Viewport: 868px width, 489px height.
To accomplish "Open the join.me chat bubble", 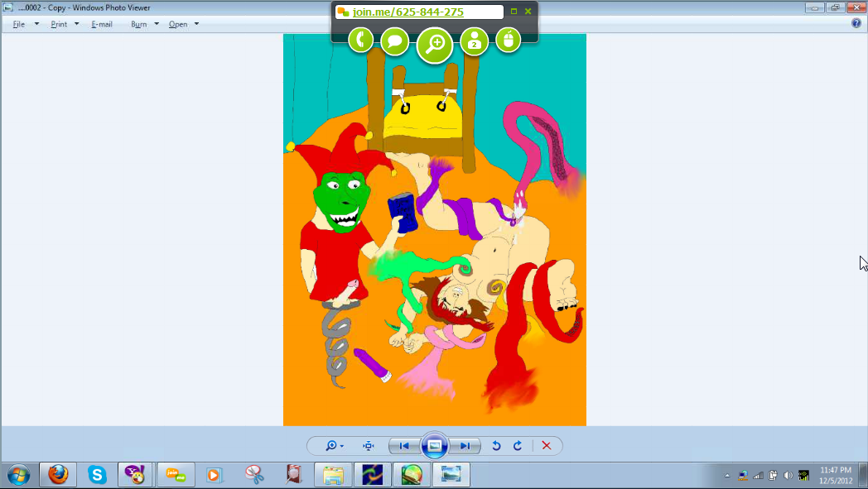I will [395, 41].
